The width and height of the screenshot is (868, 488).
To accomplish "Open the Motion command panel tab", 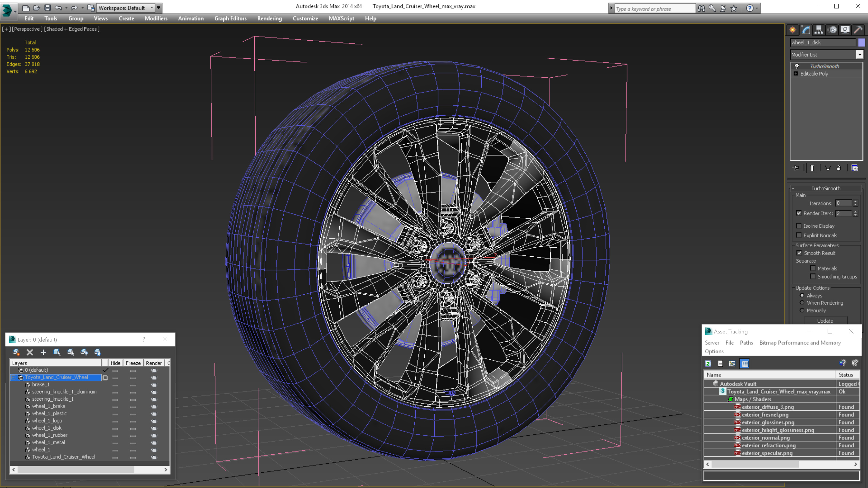I will coord(832,30).
